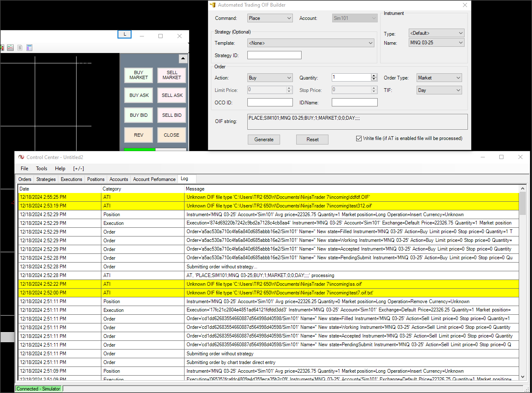Increase Quantity with the up stepper arrow
The width and height of the screenshot is (532, 393).
[374, 75]
